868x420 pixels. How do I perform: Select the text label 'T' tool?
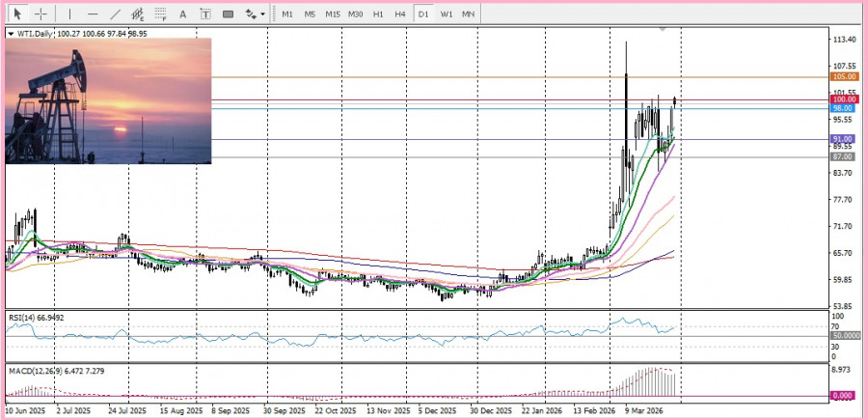205,14
